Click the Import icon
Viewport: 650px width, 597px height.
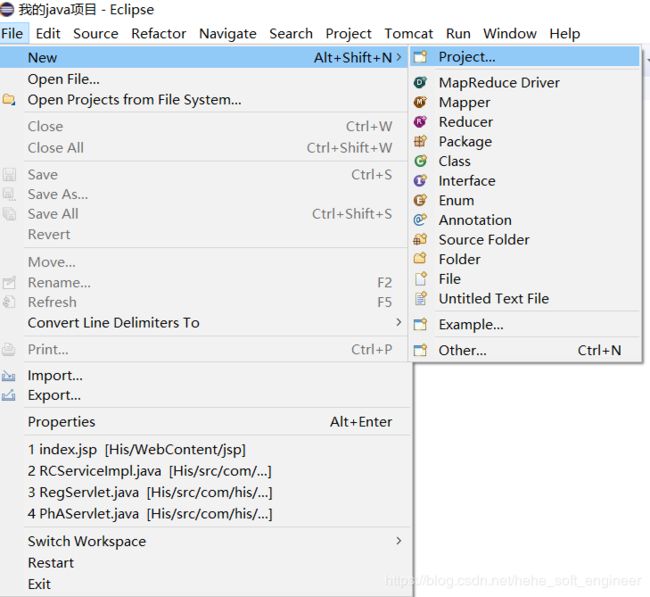click(x=9, y=376)
